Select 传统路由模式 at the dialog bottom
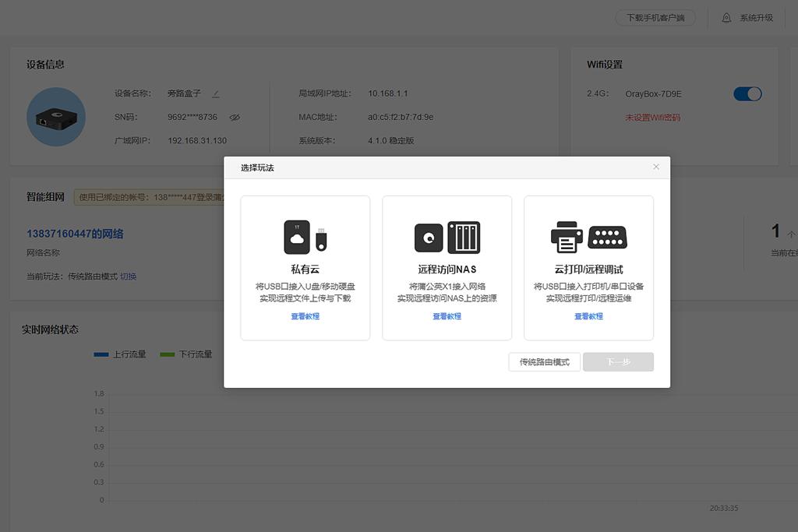Viewport: 798px width, 532px height. tap(544, 361)
